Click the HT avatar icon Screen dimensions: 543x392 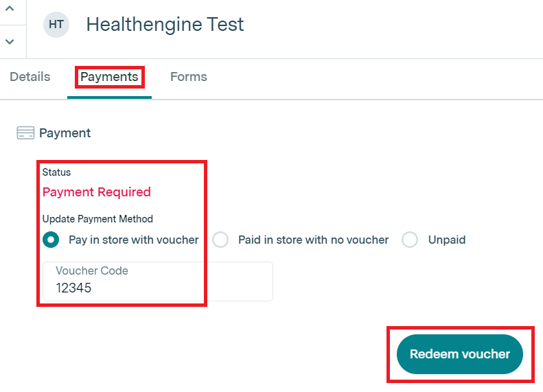coord(56,25)
